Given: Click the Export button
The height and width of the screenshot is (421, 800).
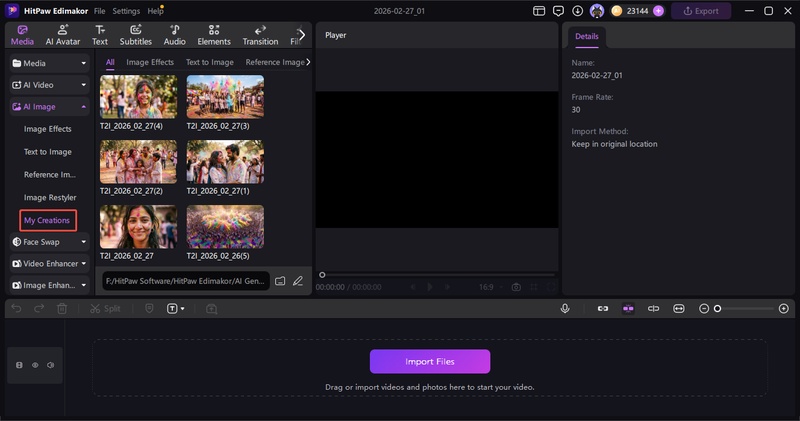Looking at the screenshot, I should click(700, 11).
